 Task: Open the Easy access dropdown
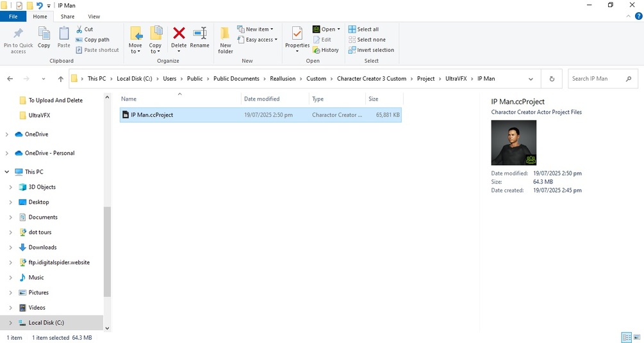258,40
